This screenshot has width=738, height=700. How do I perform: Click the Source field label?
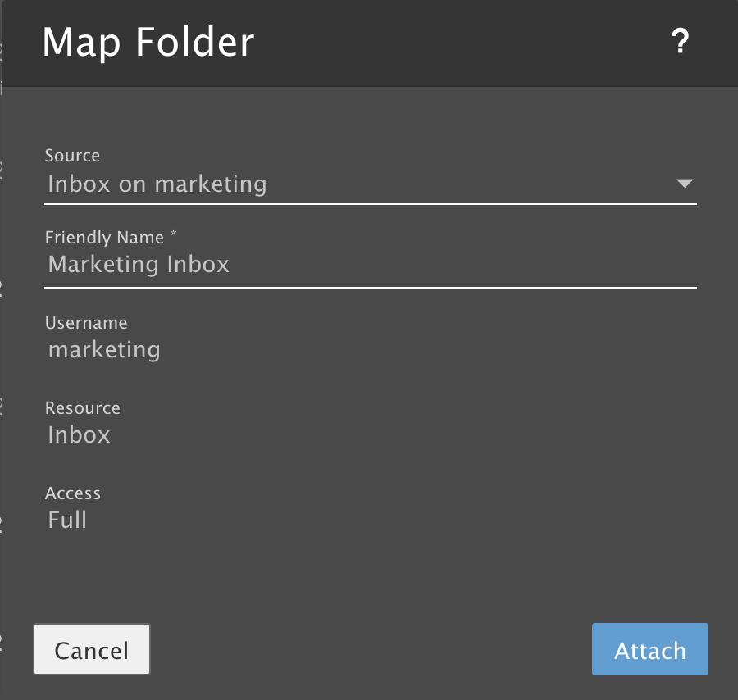tap(72, 156)
